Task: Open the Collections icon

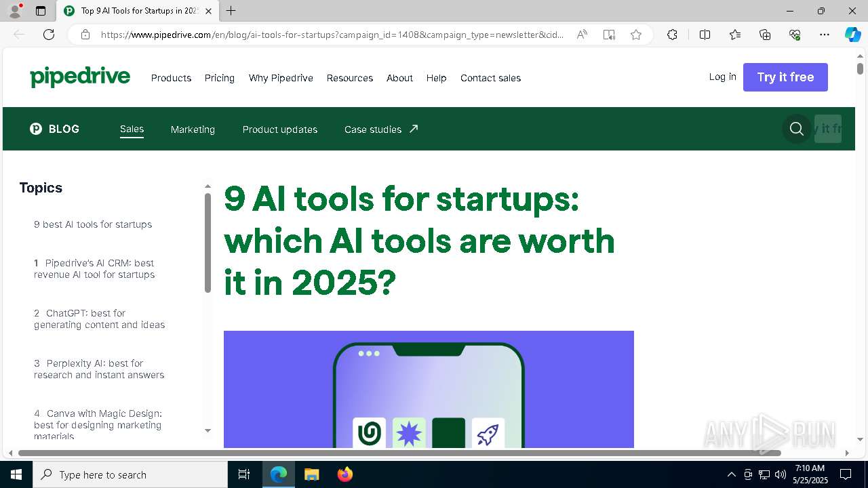Action: tap(765, 35)
